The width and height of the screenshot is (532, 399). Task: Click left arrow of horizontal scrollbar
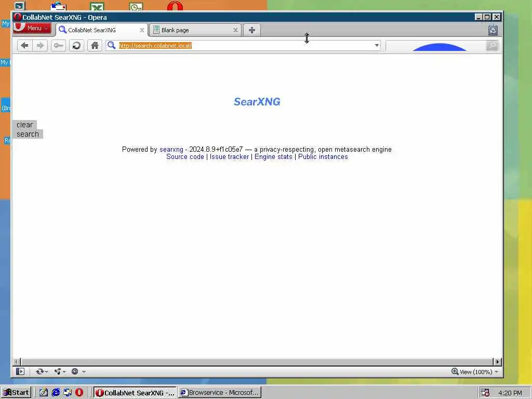[x=17, y=362]
